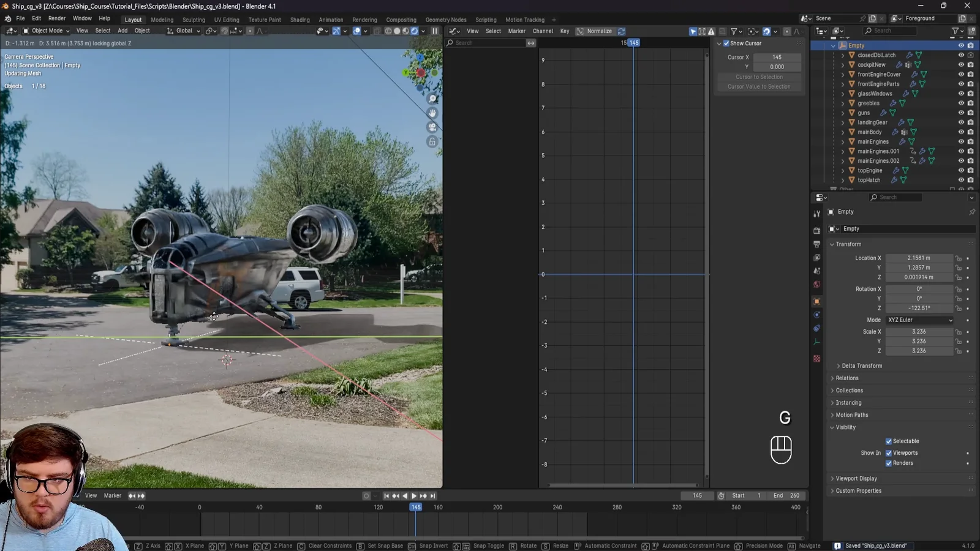The image size is (980, 551).
Task: Open the Outliner filter funnel icon
Action: tap(954, 31)
